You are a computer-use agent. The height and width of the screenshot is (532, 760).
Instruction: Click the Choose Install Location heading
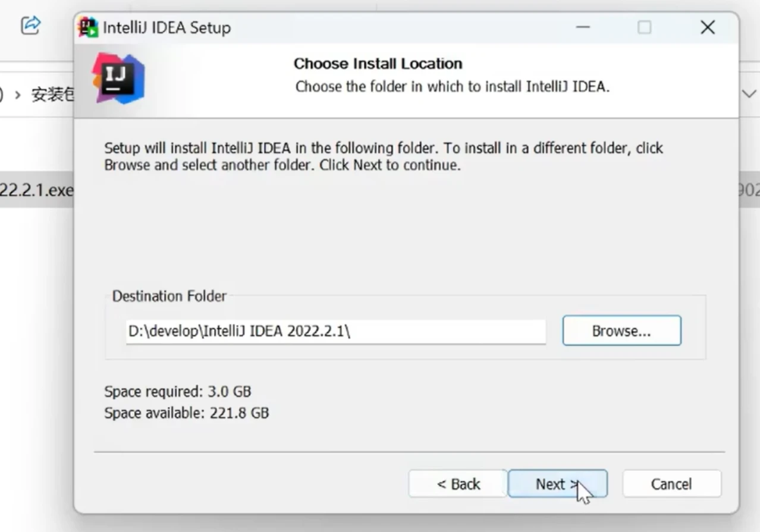(x=378, y=64)
